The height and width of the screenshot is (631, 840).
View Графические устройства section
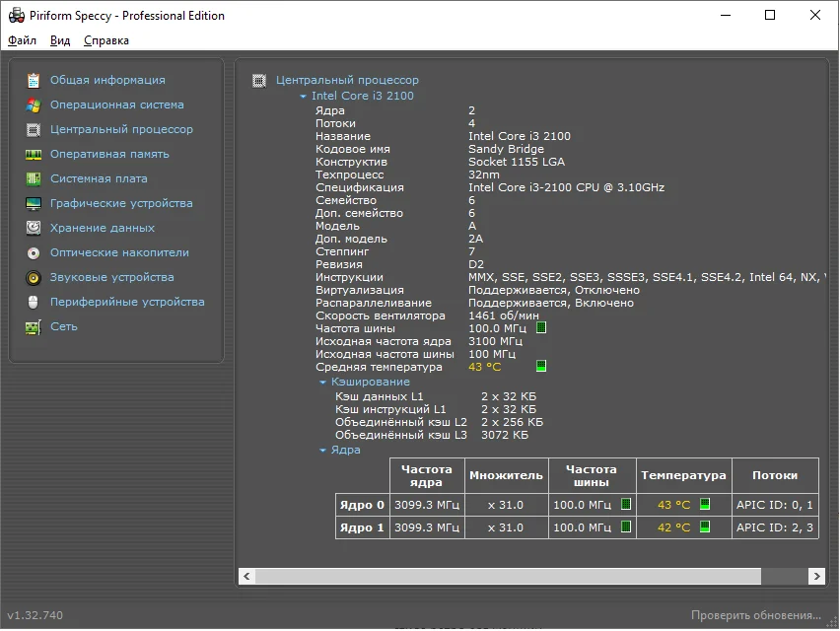121,203
